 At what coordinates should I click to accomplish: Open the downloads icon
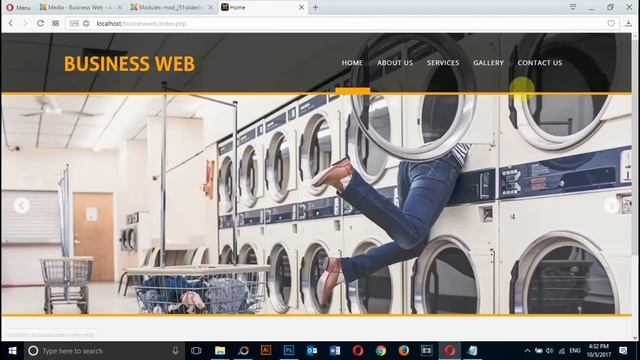pos(628,24)
